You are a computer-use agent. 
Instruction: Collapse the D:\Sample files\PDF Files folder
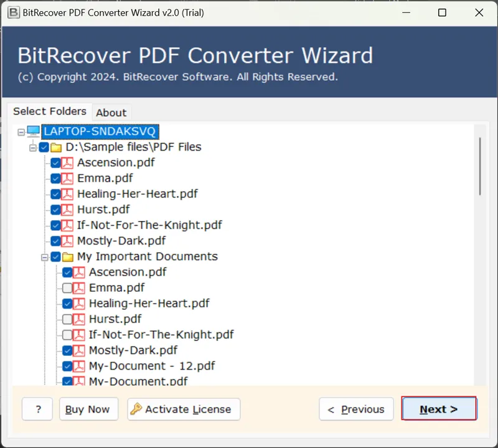33,147
